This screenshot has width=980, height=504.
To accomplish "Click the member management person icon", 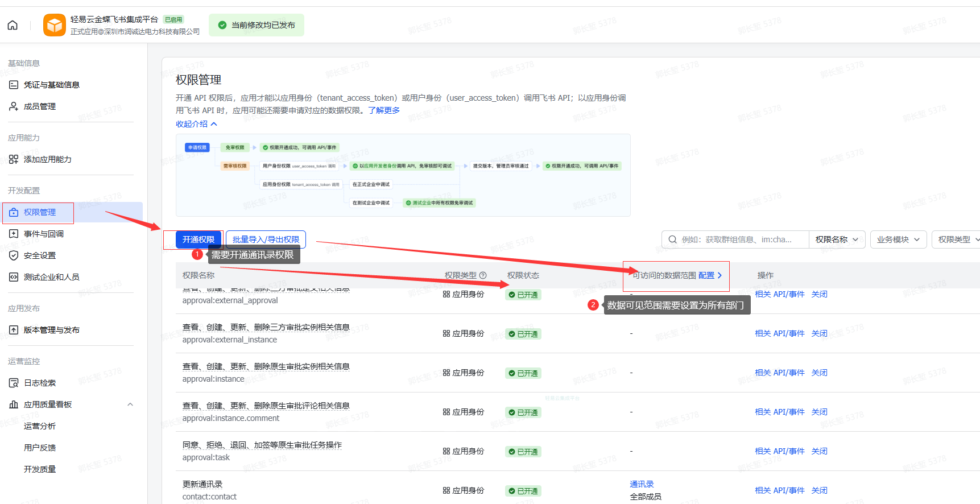I will (x=14, y=106).
